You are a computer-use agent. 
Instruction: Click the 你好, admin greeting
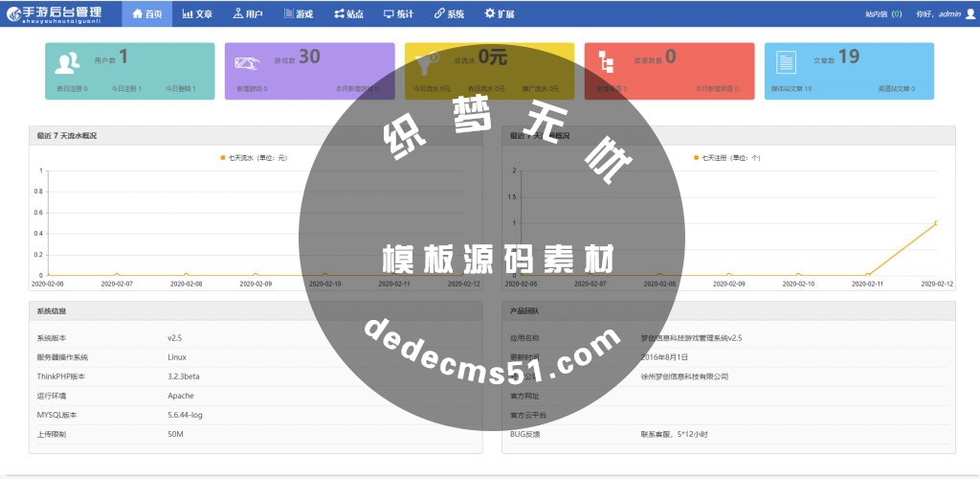click(x=938, y=13)
